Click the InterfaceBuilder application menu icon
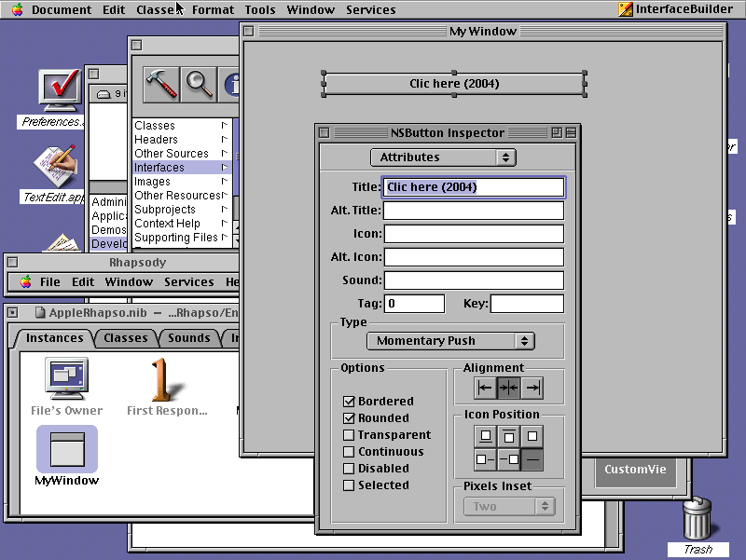The width and height of the screenshot is (746, 560). pos(625,9)
